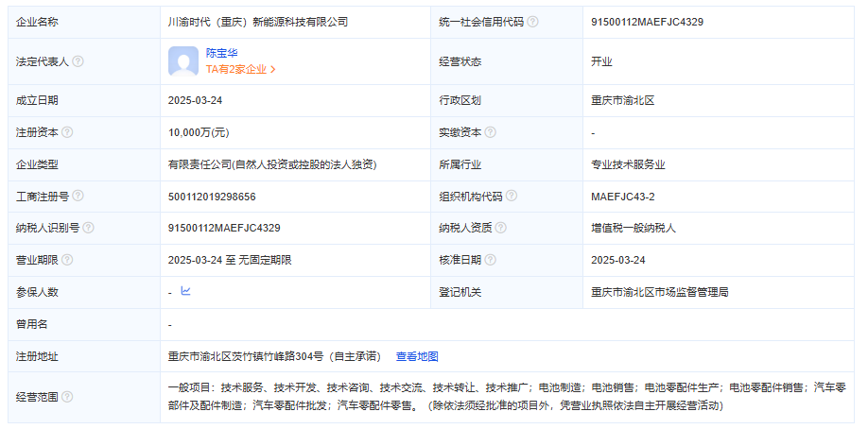This screenshot has height=429, width=868.
Task: Show help for 工商注册号
Action: pyautogui.click(x=78, y=196)
